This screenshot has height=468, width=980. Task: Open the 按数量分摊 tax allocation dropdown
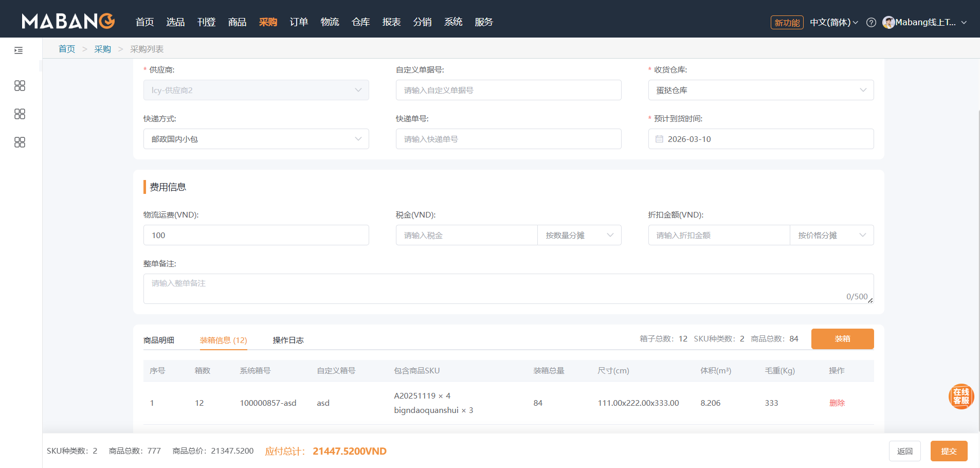click(x=579, y=235)
